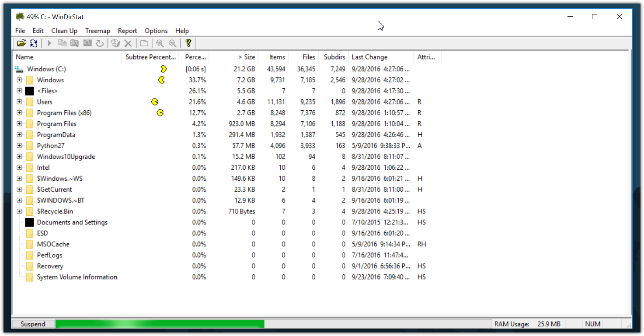Image resolution: width=644 pixels, height=336 pixels.
Task: Click the 7.2 GB size cell
Action: click(x=245, y=80)
